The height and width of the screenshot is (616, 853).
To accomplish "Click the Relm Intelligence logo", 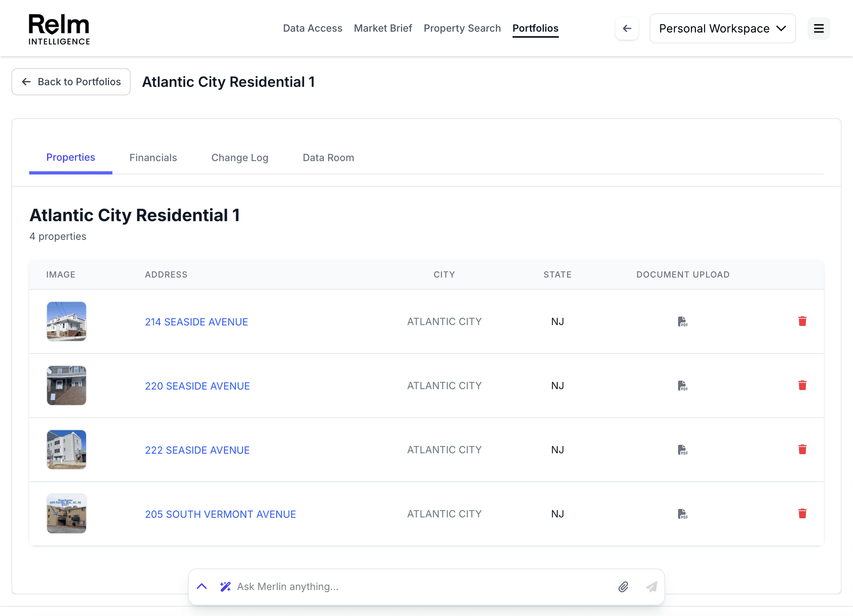I will point(59,29).
